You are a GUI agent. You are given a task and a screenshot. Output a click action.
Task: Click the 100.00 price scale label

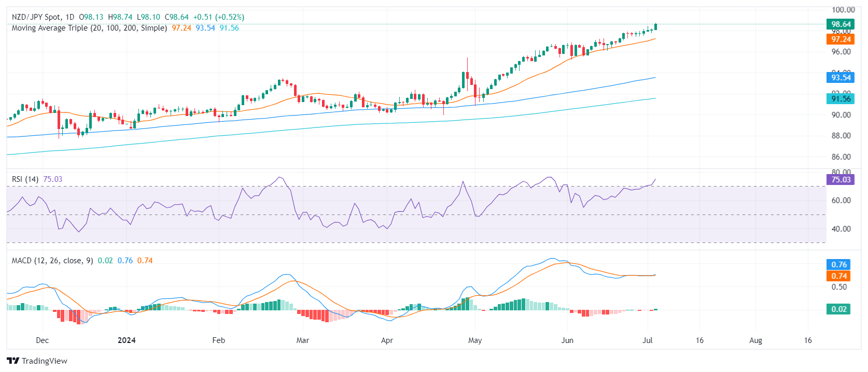[x=843, y=9]
